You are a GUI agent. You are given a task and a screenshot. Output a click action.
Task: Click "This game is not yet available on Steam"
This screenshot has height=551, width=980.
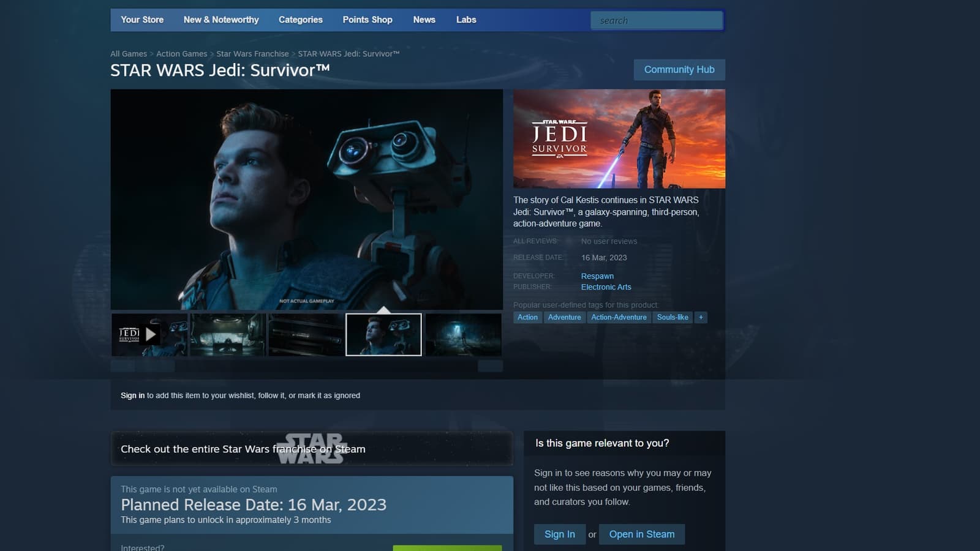click(199, 489)
